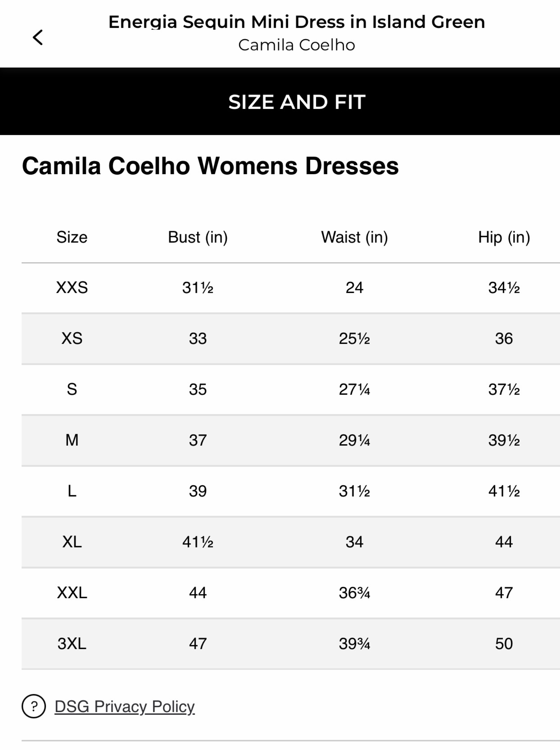The width and height of the screenshot is (560, 750).
Task: Select the XS size row label
Action: click(x=72, y=338)
